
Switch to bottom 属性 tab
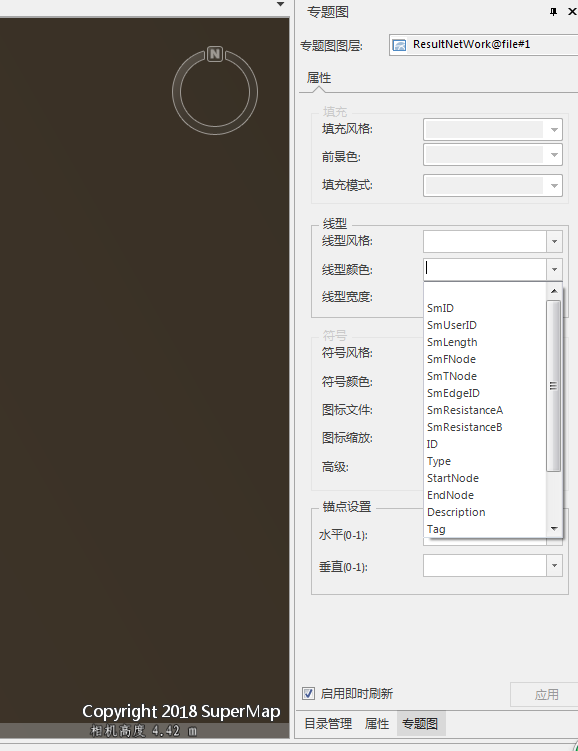pyautogui.click(x=377, y=724)
